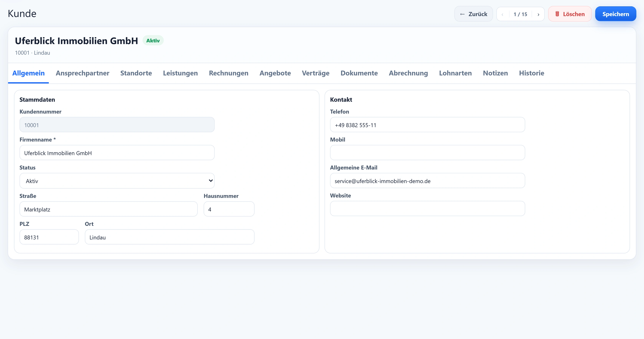The height and width of the screenshot is (339, 644).
Task: Open the Status dropdown showing Aktiv
Action: 117,181
